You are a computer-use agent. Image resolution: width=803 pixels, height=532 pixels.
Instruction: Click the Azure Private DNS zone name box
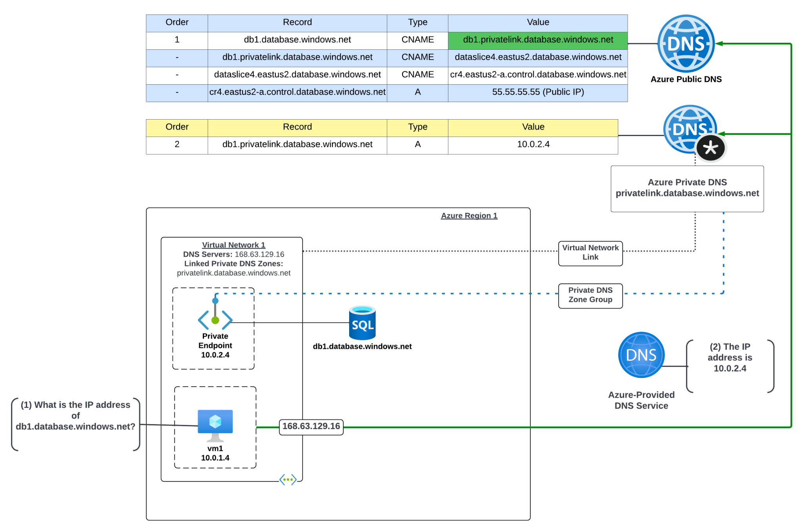click(687, 189)
